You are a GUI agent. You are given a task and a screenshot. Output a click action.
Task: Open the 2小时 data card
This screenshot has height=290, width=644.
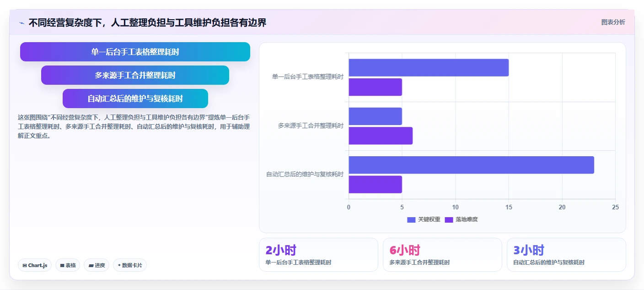point(318,255)
